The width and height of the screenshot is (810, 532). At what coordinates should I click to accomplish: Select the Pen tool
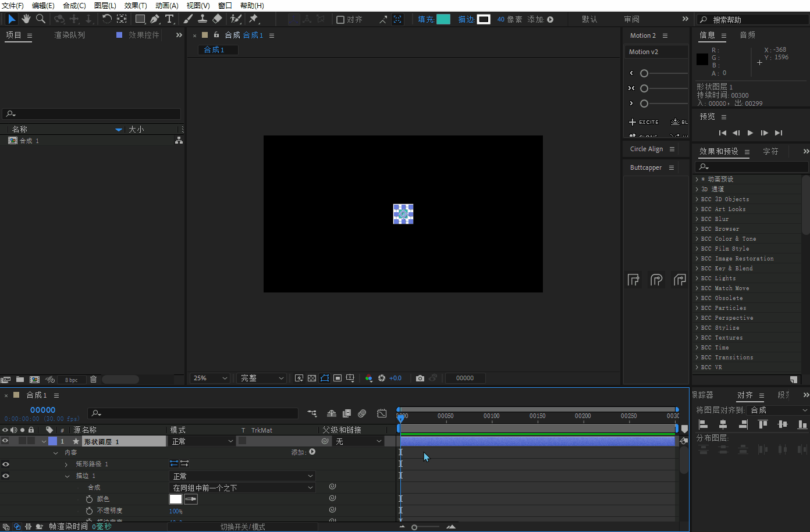[x=155, y=19]
